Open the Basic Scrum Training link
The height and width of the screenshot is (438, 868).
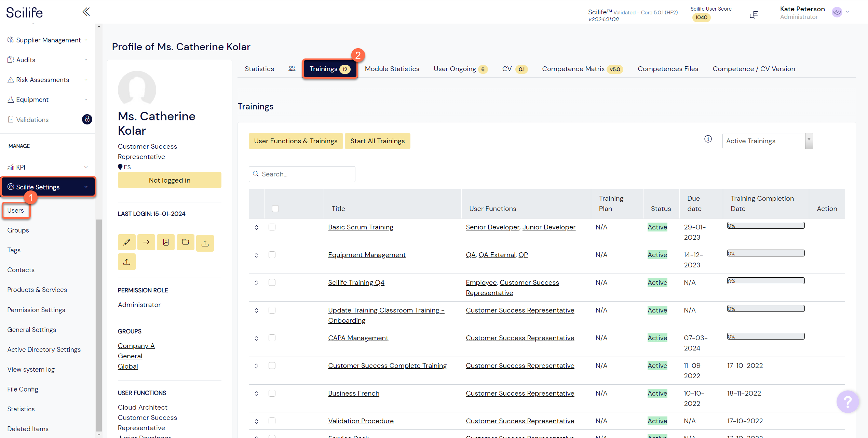coord(361,227)
